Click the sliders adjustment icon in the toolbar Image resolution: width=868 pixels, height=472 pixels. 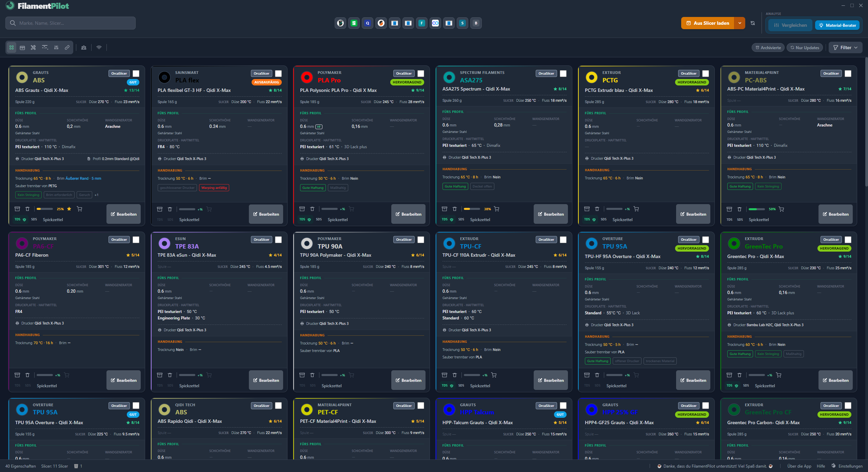coord(56,47)
